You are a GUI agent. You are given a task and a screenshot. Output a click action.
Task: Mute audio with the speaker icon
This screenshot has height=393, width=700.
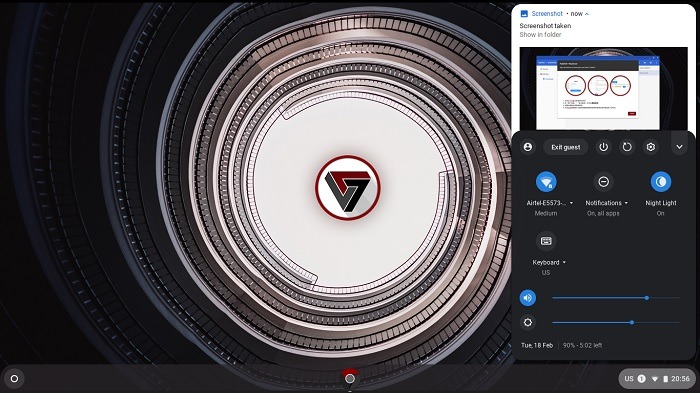point(528,298)
